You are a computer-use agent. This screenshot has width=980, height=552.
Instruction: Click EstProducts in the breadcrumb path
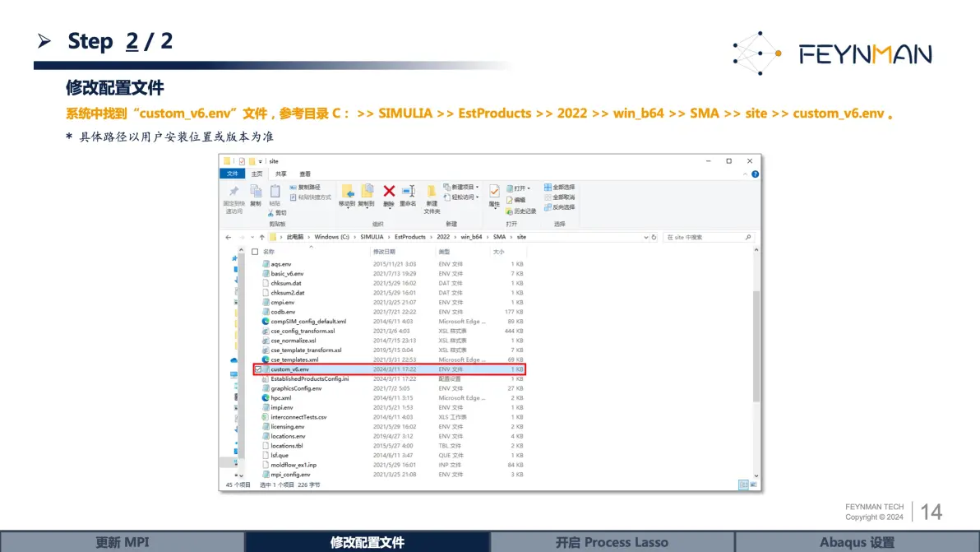[x=410, y=237]
